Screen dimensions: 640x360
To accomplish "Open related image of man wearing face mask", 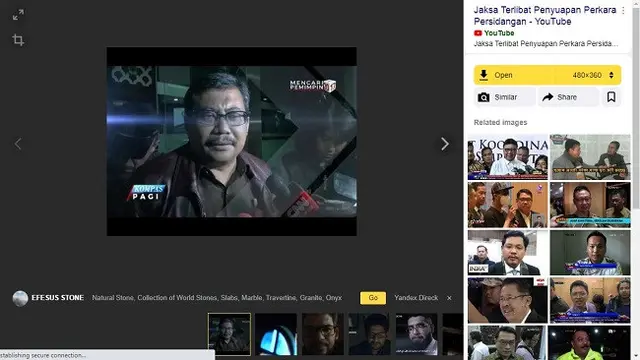I will pos(508,205).
